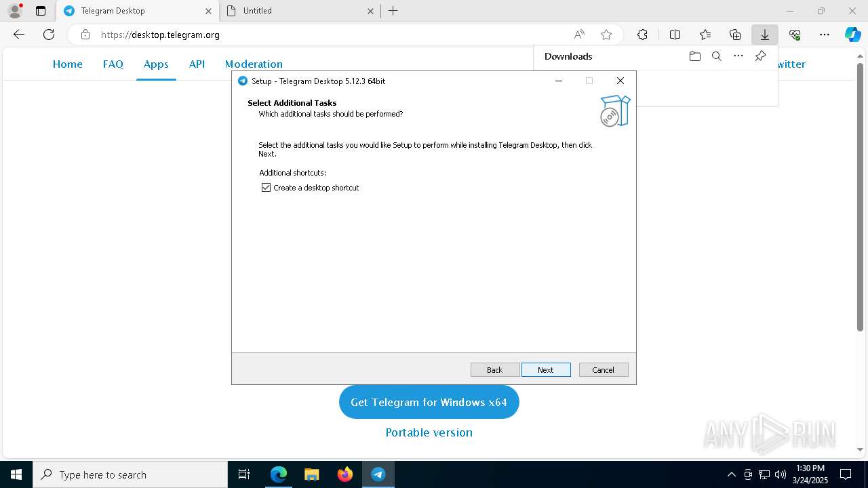
Task: Click Get Telegram for Windows x64 button
Action: point(429,402)
